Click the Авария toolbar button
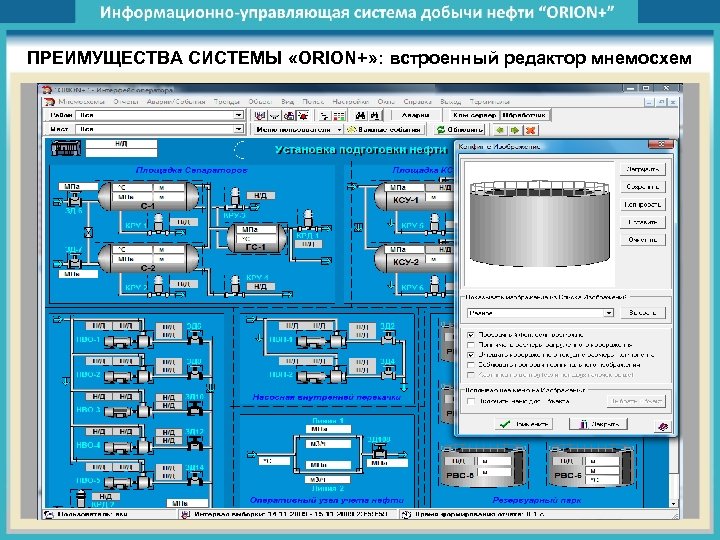The width and height of the screenshot is (720, 540). pyautogui.click(x=415, y=115)
